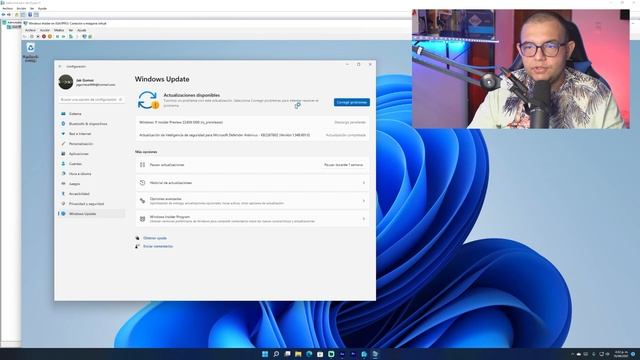Screen dimensions: 640x360
Task: Click the orange Save VM toolbar icon
Action: tap(50, 36)
